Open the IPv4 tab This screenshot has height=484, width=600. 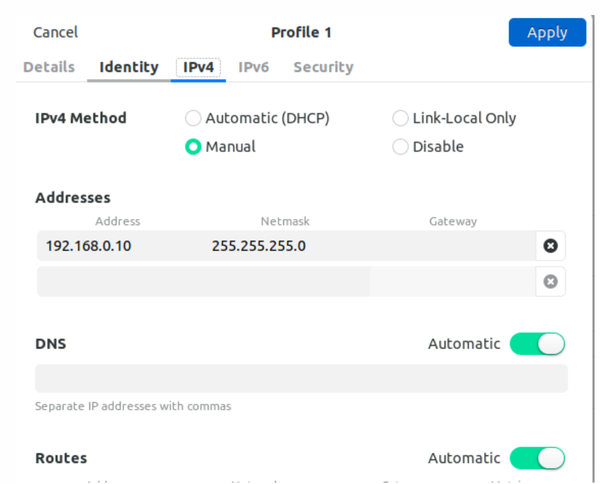pyautogui.click(x=198, y=67)
